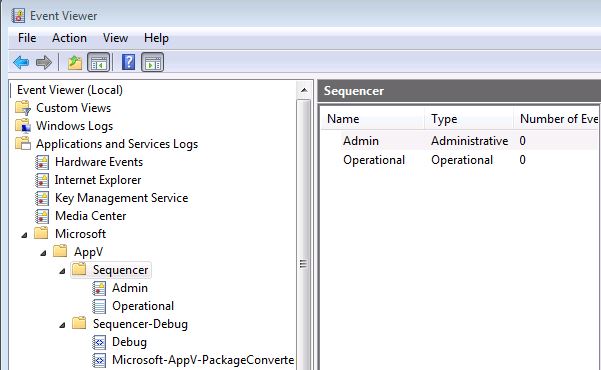Screen dimensions: 601x370
Task: Open the File menu
Action: tap(27, 38)
